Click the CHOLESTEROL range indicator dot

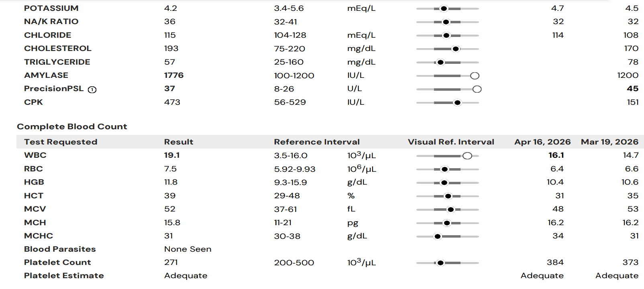455,49
